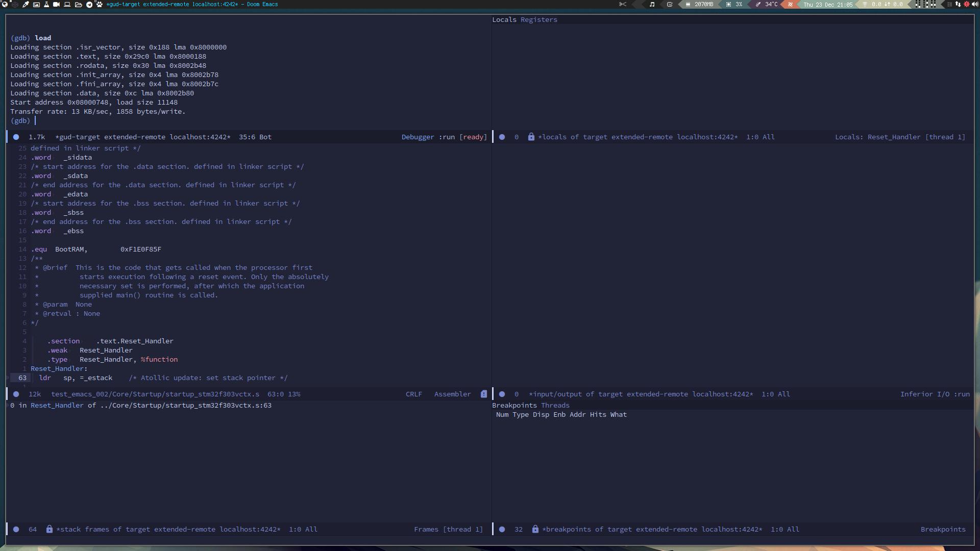Click the startup_stm32f303vctx.s buffer state dot

click(16, 394)
